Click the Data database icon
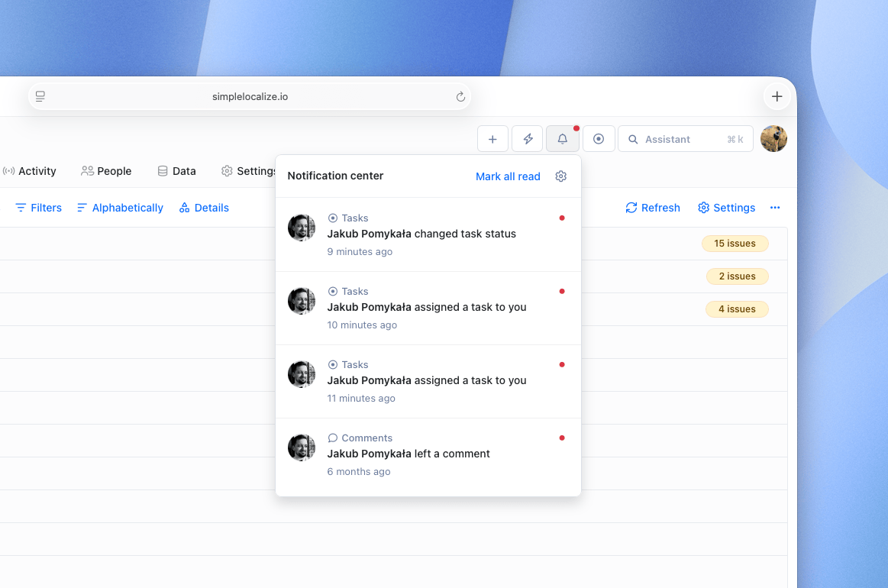This screenshot has width=888, height=588. click(161, 170)
